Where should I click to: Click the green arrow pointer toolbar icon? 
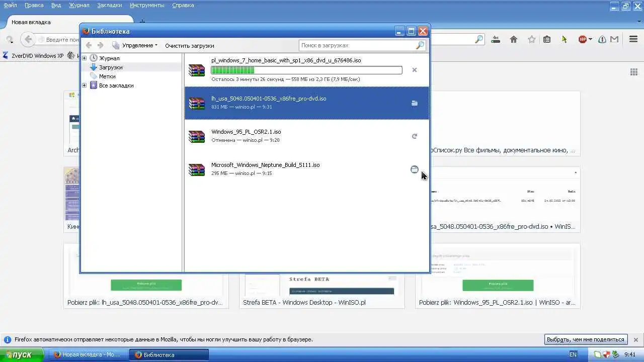click(x=565, y=39)
